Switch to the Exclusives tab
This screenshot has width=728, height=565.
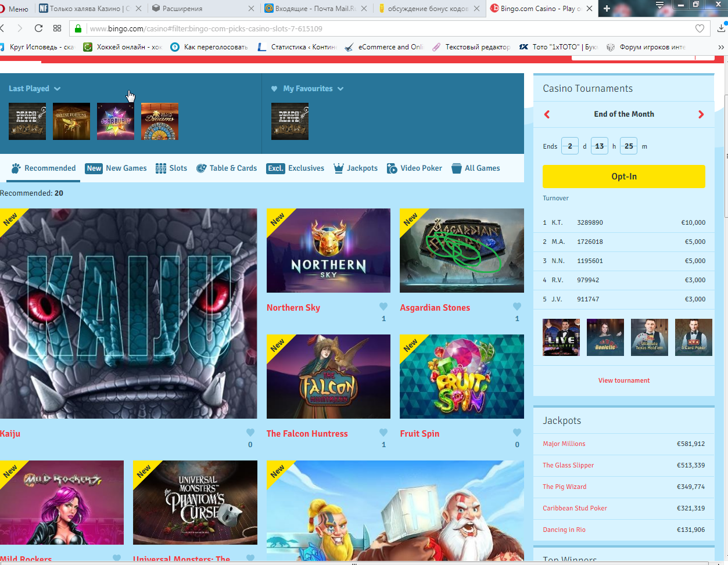tap(295, 168)
